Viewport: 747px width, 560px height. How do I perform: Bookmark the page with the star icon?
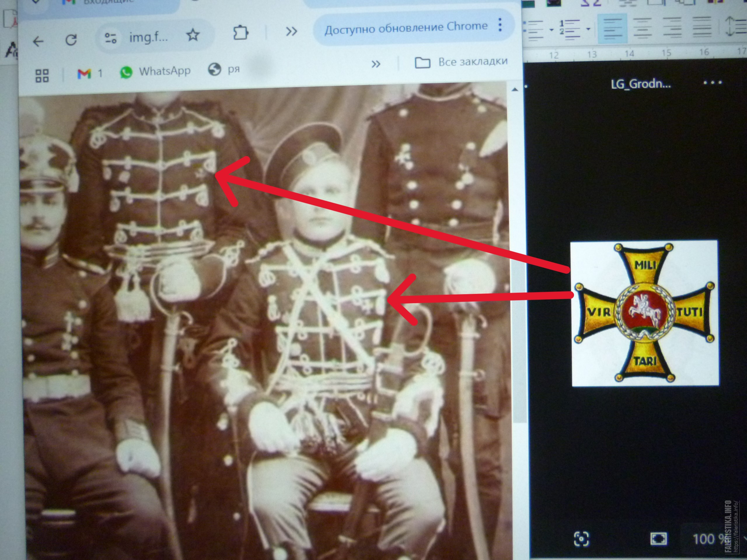coord(193,35)
